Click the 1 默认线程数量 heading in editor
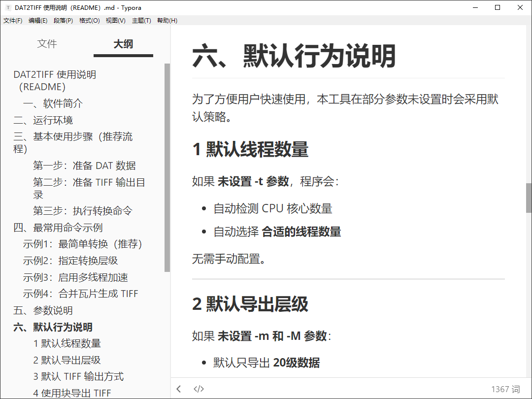532x399 pixels. pos(250,149)
